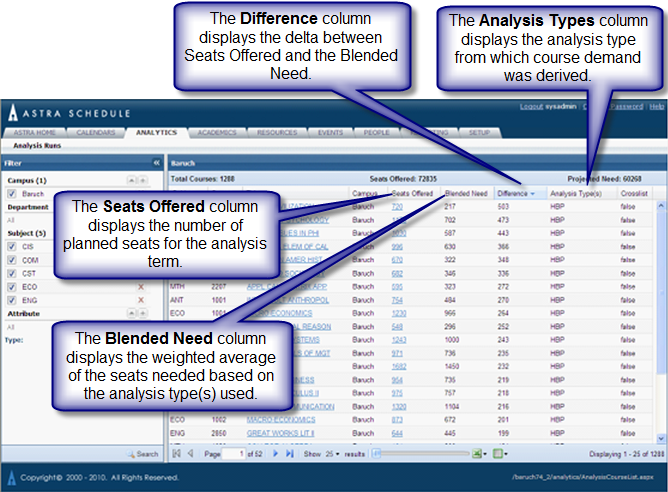Switch to the ACADEMICS tab

click(x=217, y=132)
